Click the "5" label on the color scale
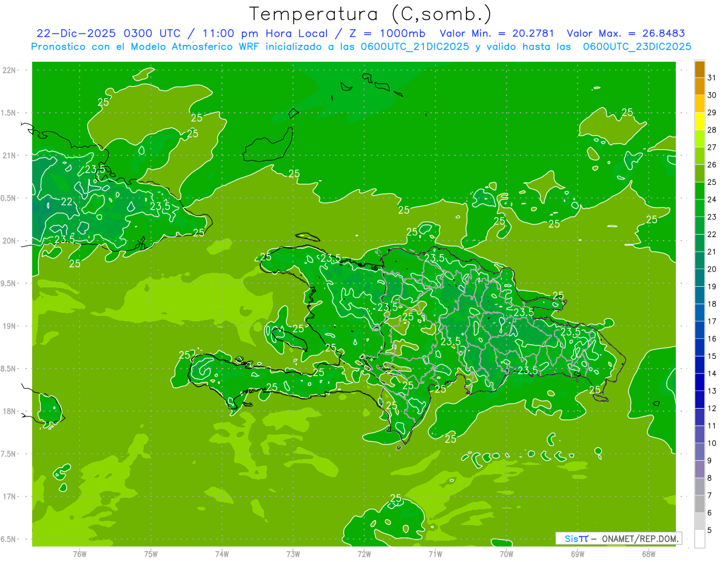This screenshot has height=562, width=728. pyautogui.click(x=710, y=530)
